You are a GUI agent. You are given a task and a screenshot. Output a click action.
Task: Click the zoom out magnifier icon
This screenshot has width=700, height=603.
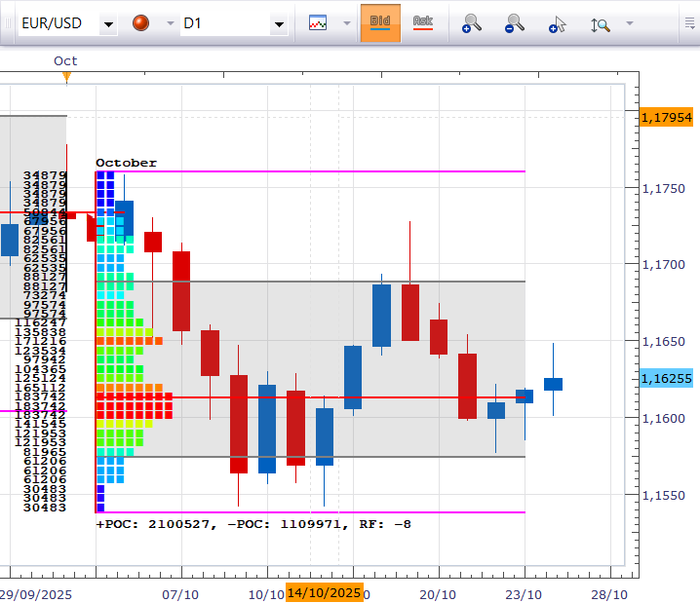coord(515,23)
